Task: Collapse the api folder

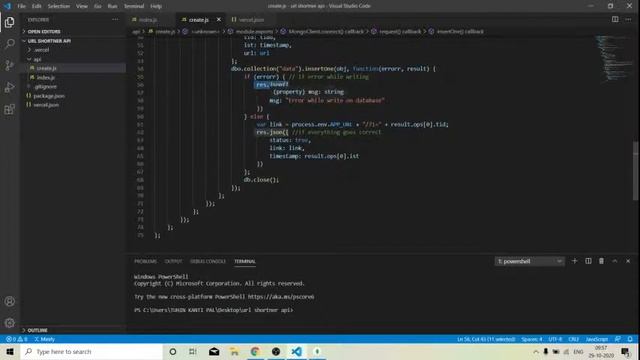Action: click(37, 59)
